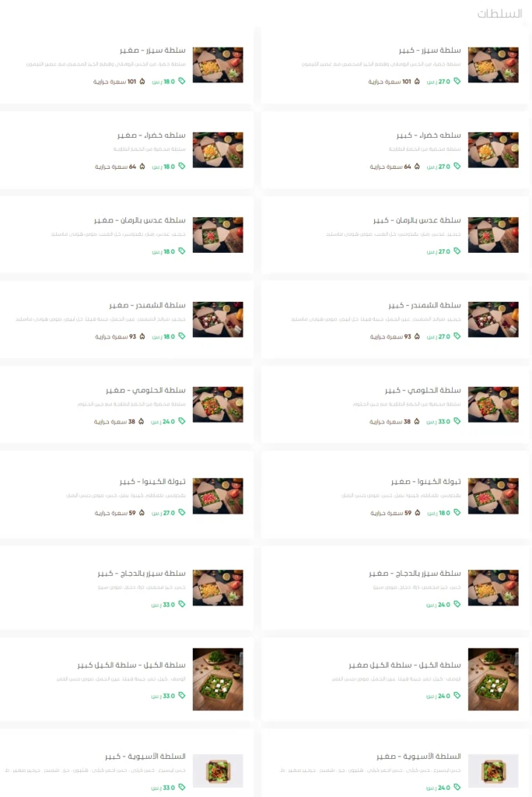Click the price tag icon on سلطة عدس بالرمان - كبير

[457, 251]
